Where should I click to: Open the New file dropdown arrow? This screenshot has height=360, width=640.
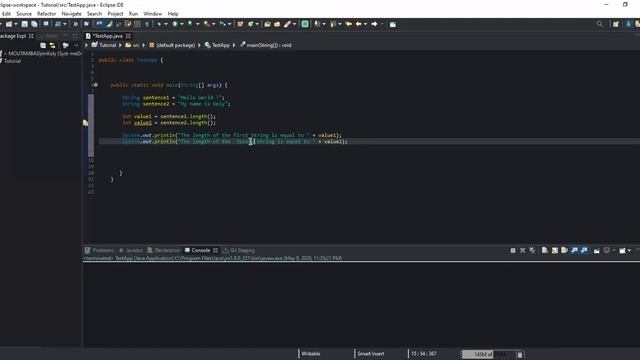(x=16, y=24)
